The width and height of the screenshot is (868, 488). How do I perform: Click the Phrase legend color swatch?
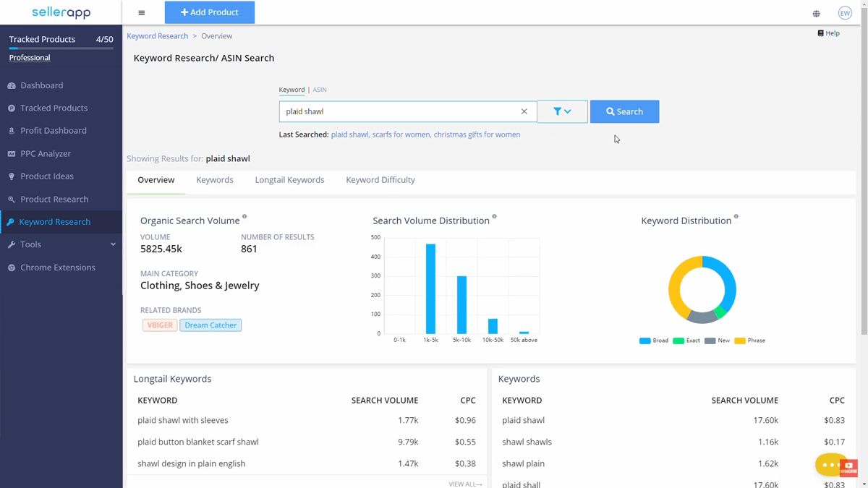tap(740, 341)
